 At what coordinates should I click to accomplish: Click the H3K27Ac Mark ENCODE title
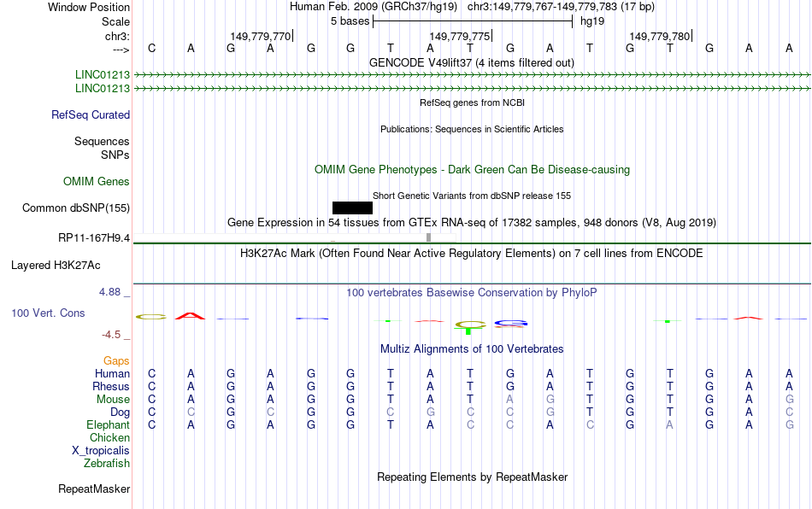tap(471, 253)
